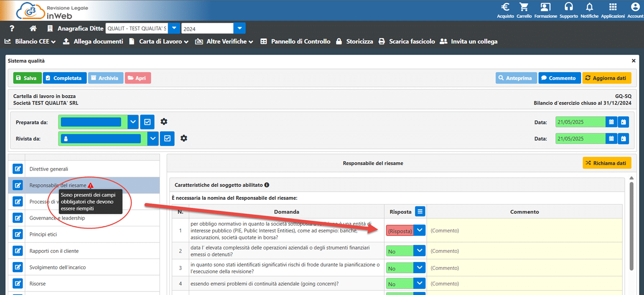Click the help question mark icon
This screenshot has height=295, width=644.
[x=12, y=29]
